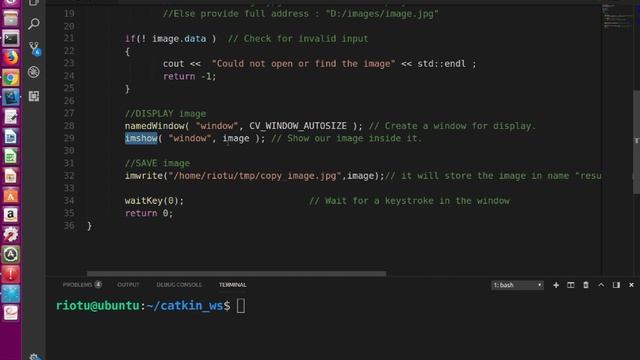Click the "Could not open or find the image" string
The height and width of the screenshot is (360, 640).
coord(303,64)
